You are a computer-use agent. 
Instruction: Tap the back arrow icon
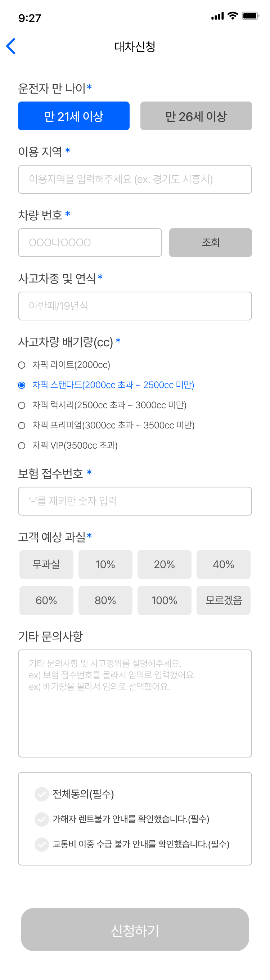(11, 46)
